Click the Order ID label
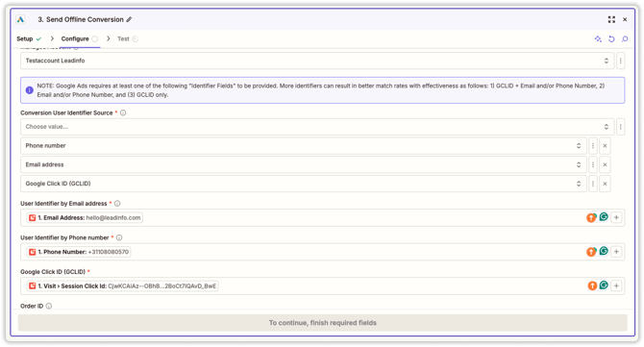The image size is (644, 347). pyautogui.click(x=32, y=306)
